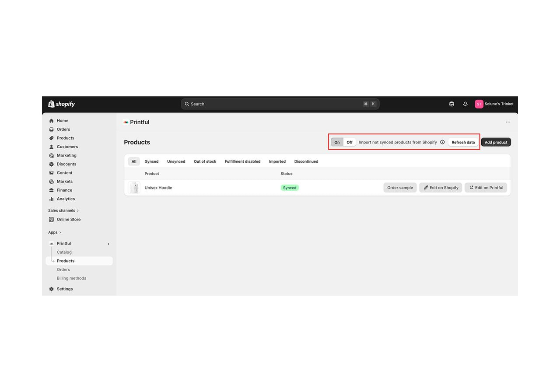Screen dimensions: 560x392
Task: Click the Products page heading
Action: click(137, 142)
